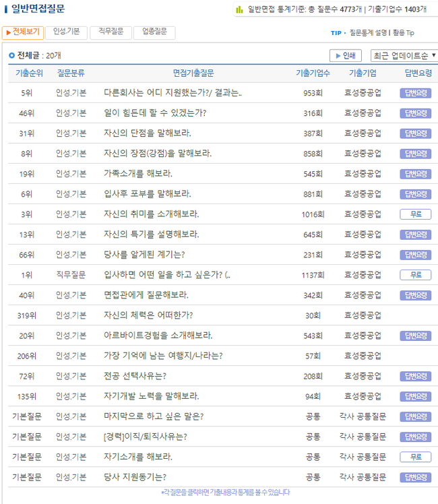Select the 전체보기 tab
The width and height of the screenshot is (438, 504).
[23, 32]
